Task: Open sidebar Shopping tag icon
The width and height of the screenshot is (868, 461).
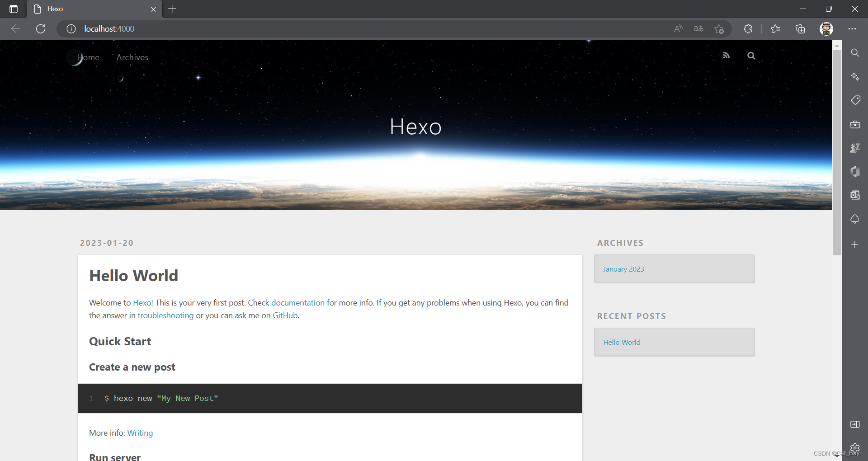Action: [x=855, y=100]
